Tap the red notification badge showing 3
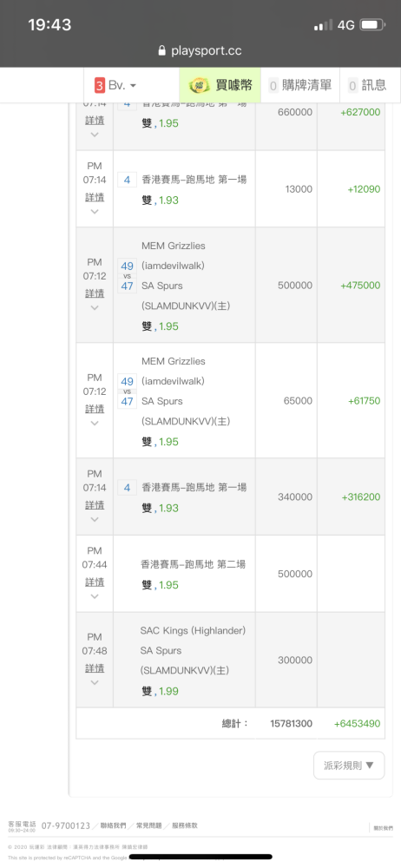 (100, 85)
